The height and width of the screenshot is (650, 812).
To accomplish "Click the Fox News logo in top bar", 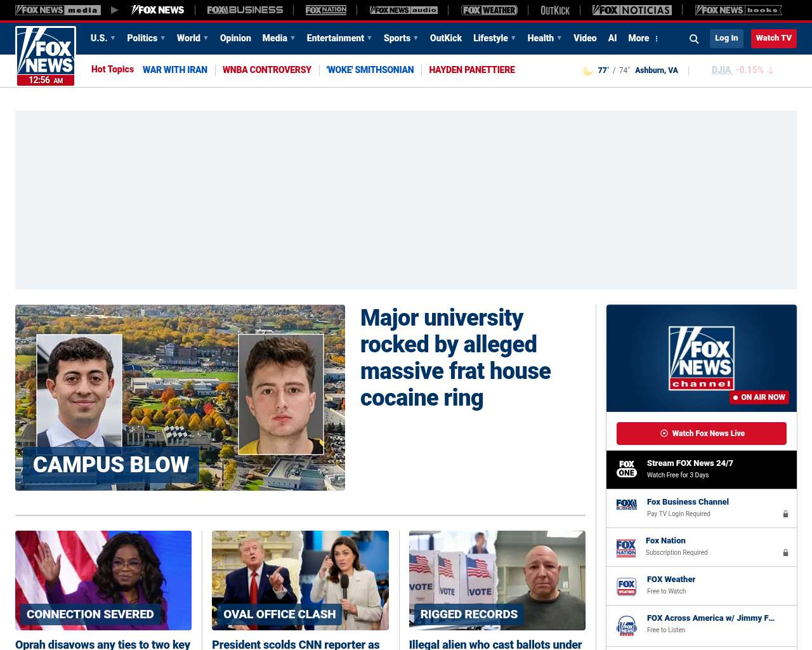I will pos(157,10).
